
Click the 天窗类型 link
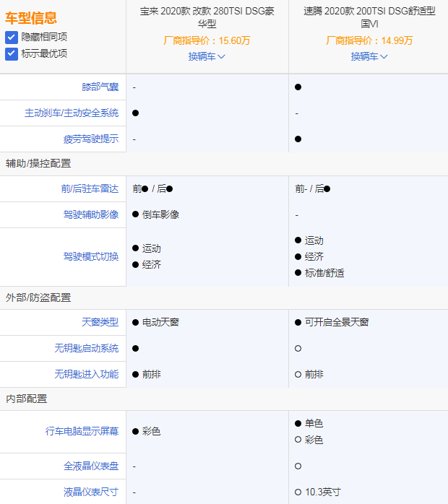click(x=100, y=322)
